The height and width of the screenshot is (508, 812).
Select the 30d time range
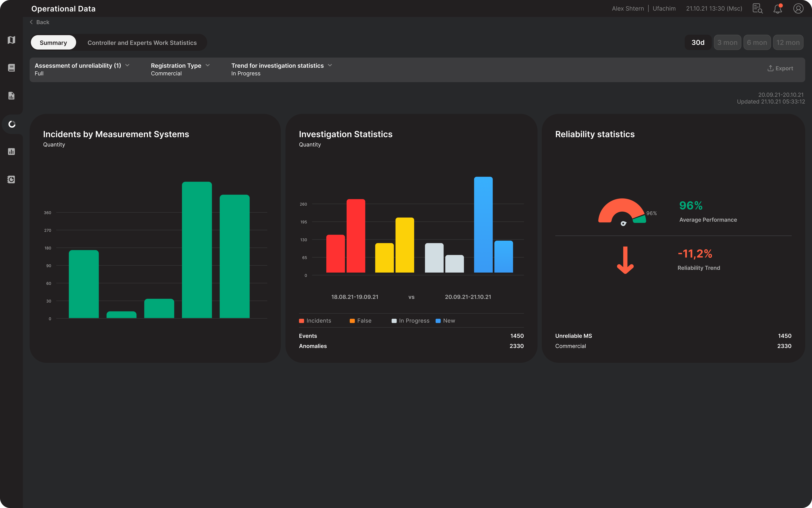(x=698, y=43)
